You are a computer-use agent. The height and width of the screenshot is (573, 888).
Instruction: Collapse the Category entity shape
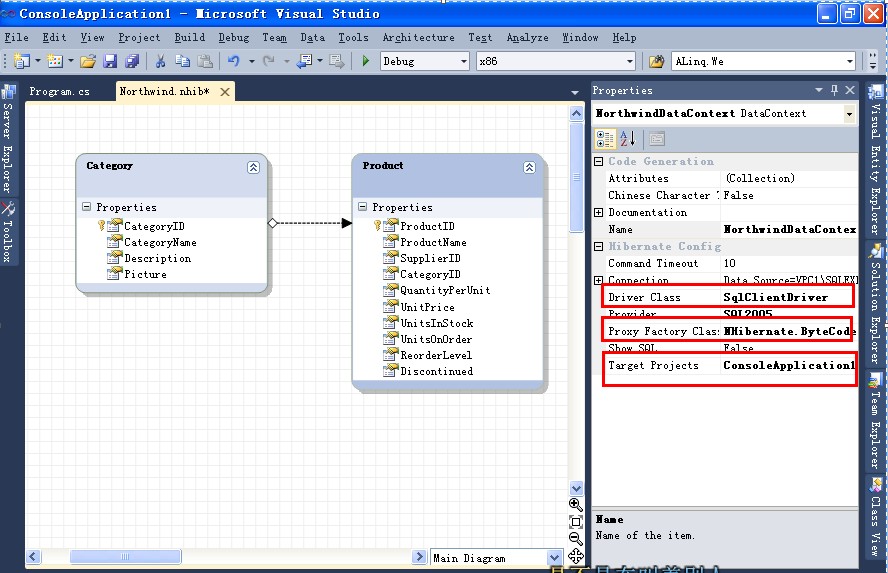tap(253, 167)
